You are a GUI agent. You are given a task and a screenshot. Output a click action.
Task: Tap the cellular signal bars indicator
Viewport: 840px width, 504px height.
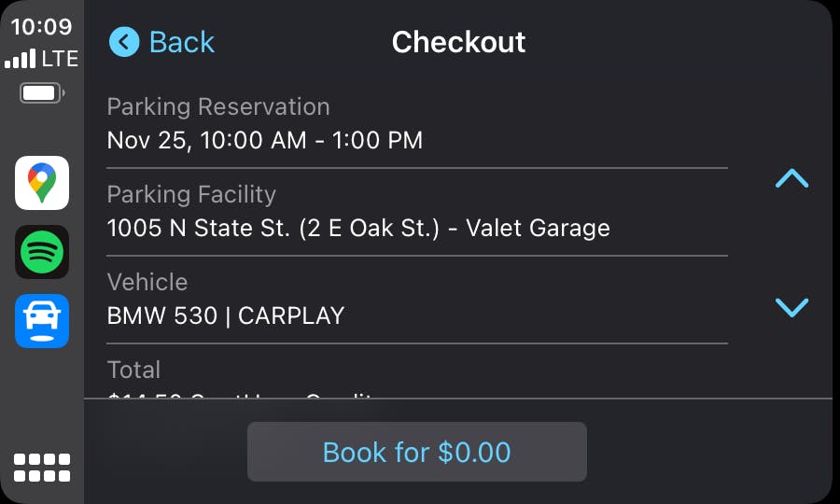click(20, 59)
